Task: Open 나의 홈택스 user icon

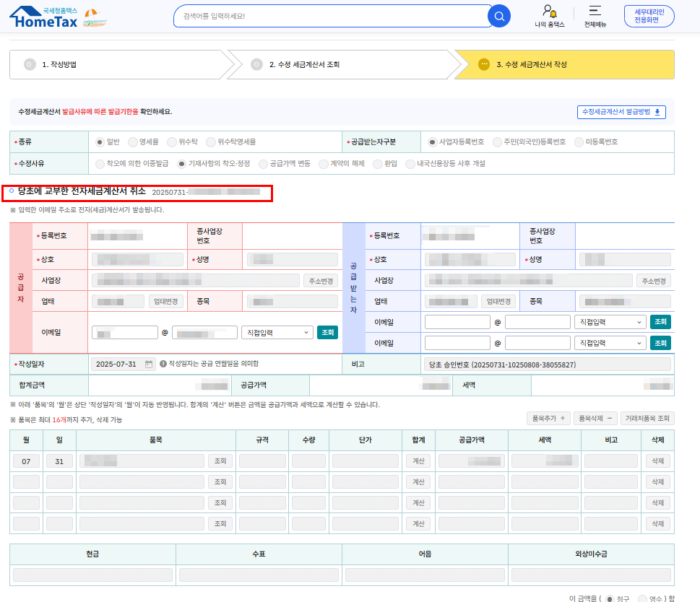Action: tap(549, 12)
